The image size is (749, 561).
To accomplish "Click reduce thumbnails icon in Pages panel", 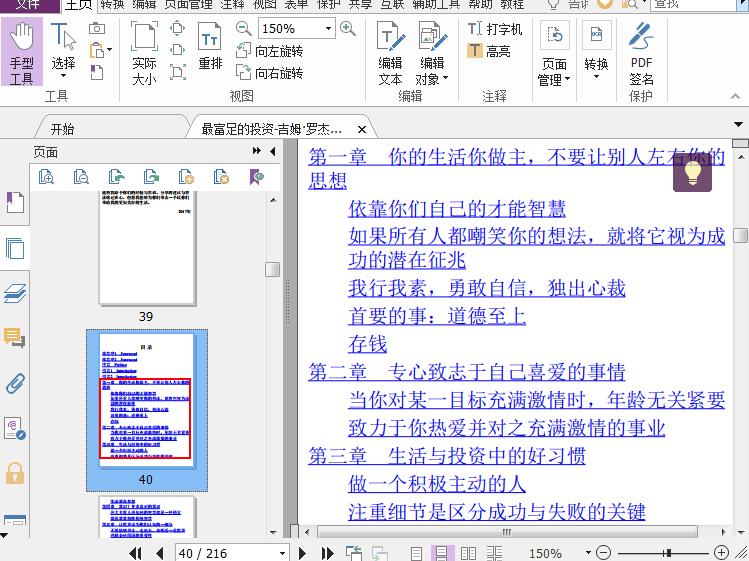I will point(81,177).
